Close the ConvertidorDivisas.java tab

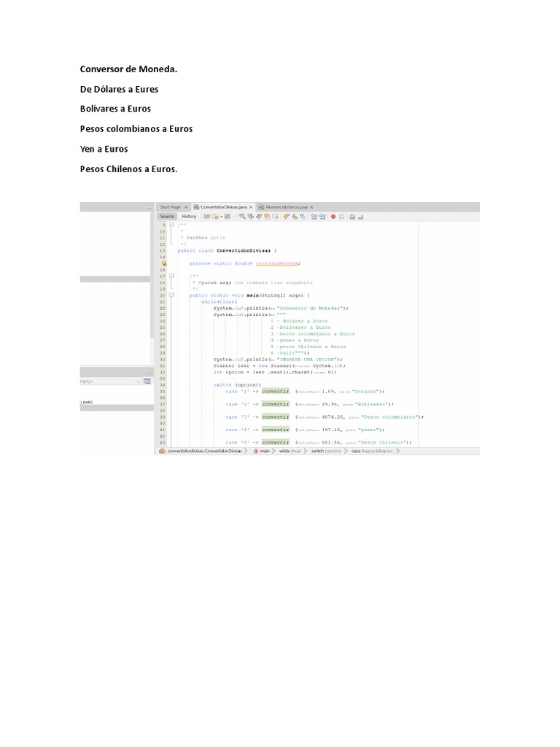251,207
